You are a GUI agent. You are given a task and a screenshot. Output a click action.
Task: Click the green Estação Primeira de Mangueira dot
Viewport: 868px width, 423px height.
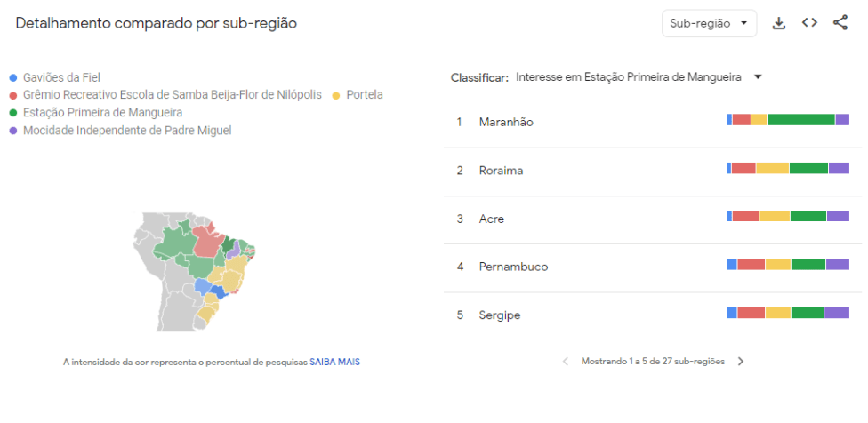(x=13, y=113)
